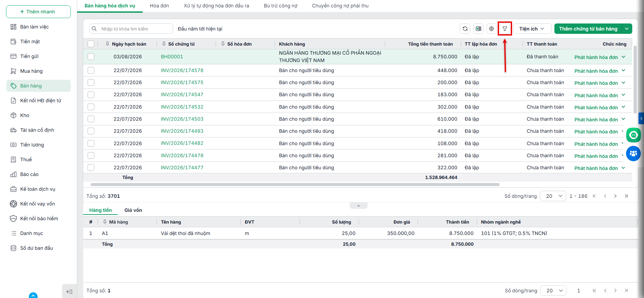Screen dimensions: 644x298
Task: Expand function arrow for INV/2026/174477 row
Action: click(x=623, y=168)
